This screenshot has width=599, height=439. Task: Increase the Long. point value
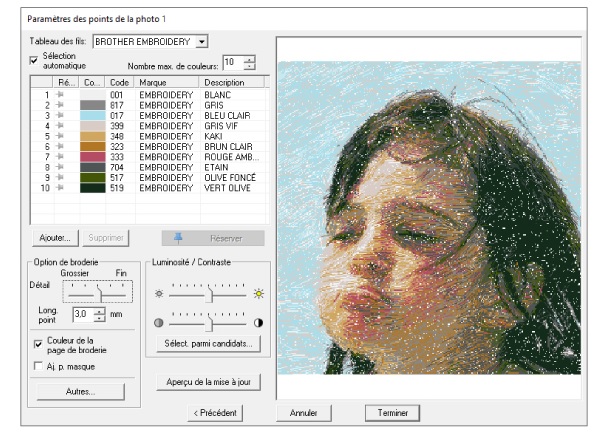[99, 311]
